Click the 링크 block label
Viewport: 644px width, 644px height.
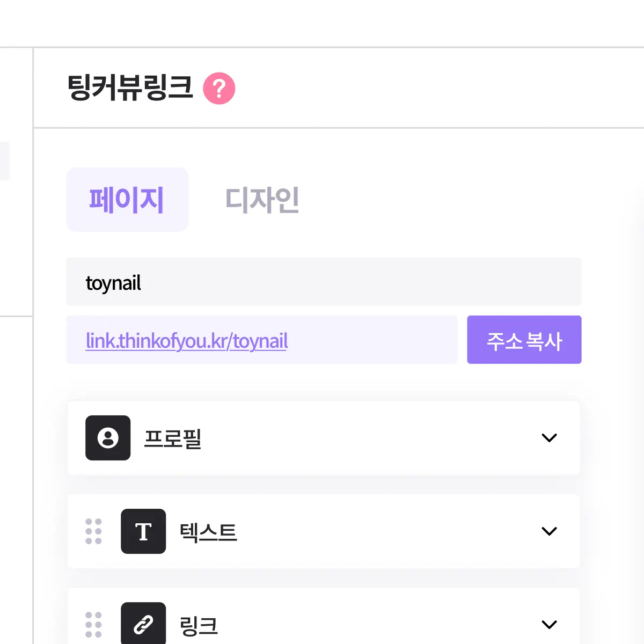click(199, 625)
